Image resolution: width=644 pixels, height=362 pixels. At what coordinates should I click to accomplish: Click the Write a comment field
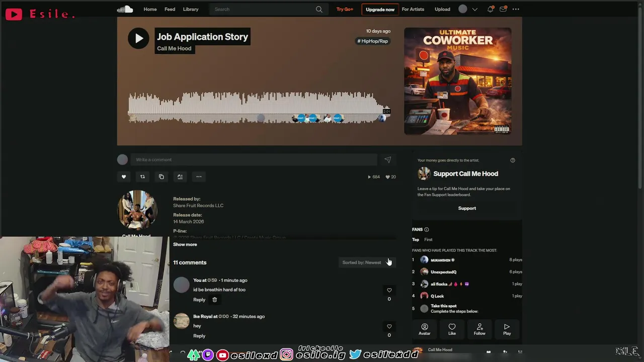coord(254,159)
